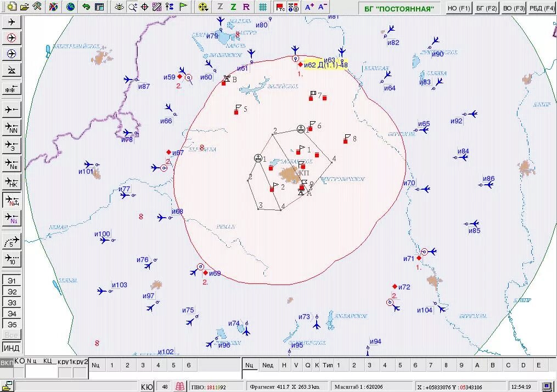Viewport: 557px width, 392px height.
Task: Click the window layout panel icon
Action: tap(99, 7)
